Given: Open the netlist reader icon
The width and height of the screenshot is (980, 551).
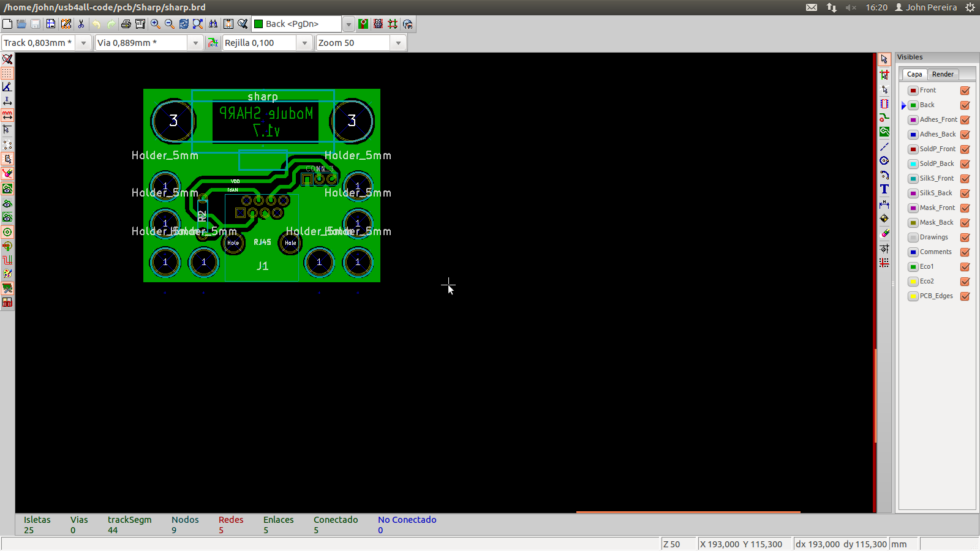Looking at the screenshot, I should (228, 24).
